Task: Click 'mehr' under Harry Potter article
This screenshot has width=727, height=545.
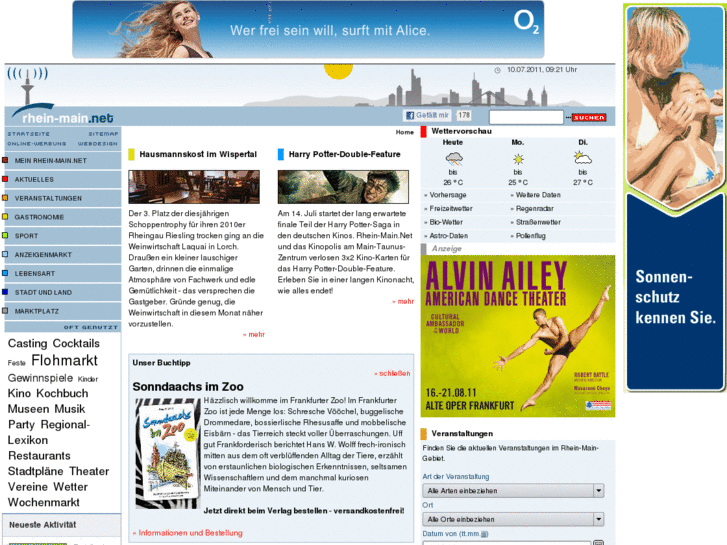Action: pos(403,301)
